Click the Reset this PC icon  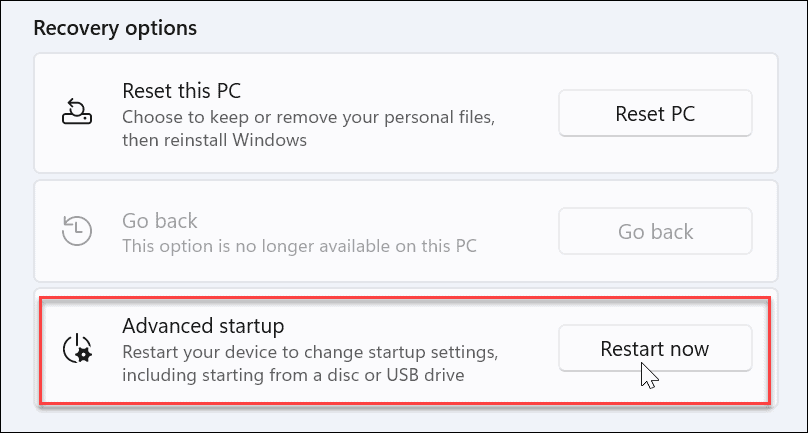tap(76, 113)
